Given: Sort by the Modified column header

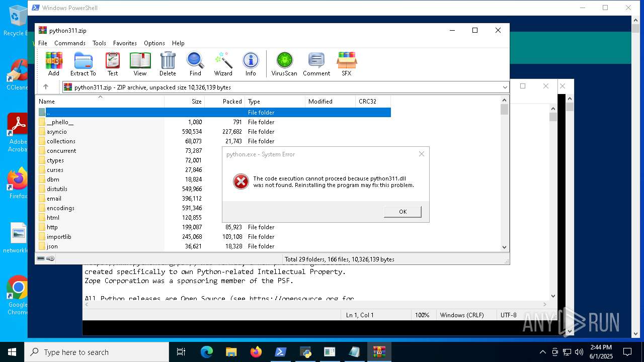Looking at the screenshot, I should tap(330, 101).
